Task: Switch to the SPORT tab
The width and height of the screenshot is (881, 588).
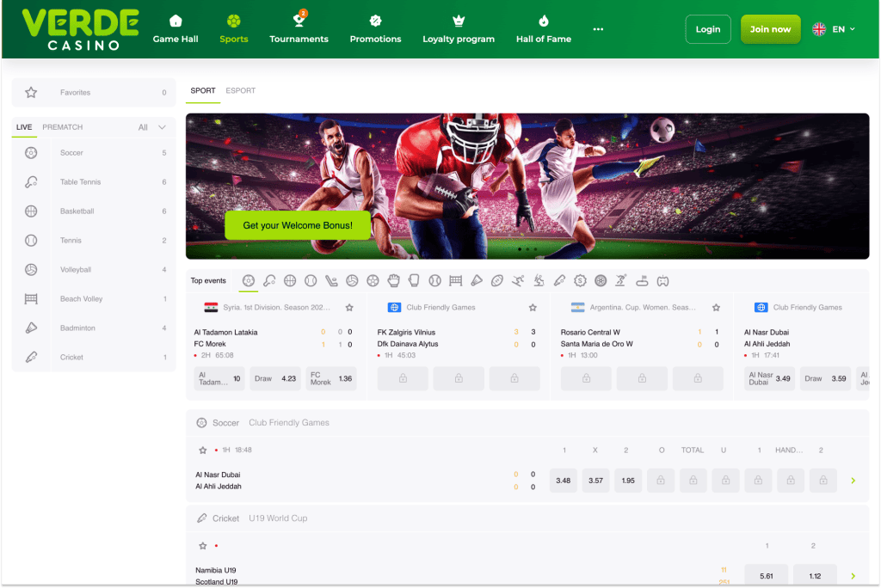Action: [x=203, y=91]
